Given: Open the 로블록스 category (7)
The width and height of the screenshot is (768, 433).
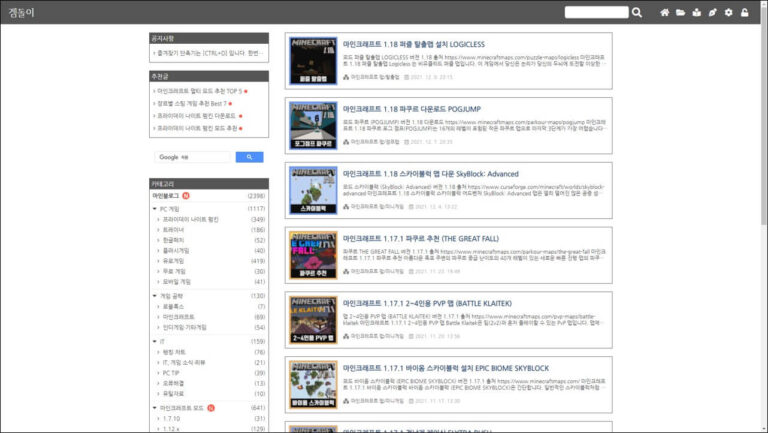Looking at the screenshot, I should [173, 306].
